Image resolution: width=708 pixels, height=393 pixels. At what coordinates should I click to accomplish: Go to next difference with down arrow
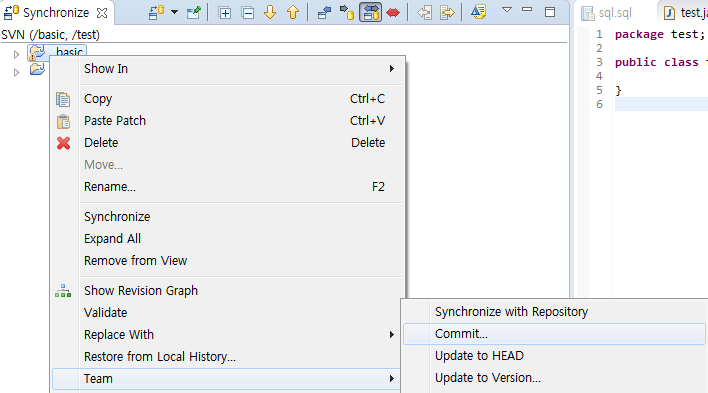coord(270,12)
